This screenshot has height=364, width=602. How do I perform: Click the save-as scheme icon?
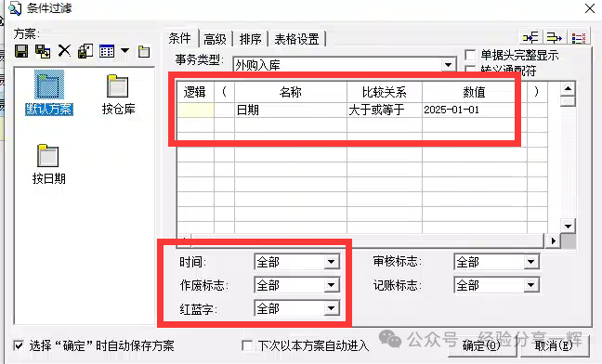43,51
